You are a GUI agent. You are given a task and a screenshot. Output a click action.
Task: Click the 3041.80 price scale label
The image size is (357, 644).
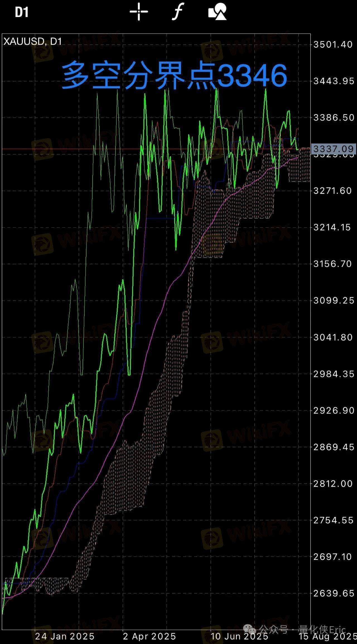333,337
